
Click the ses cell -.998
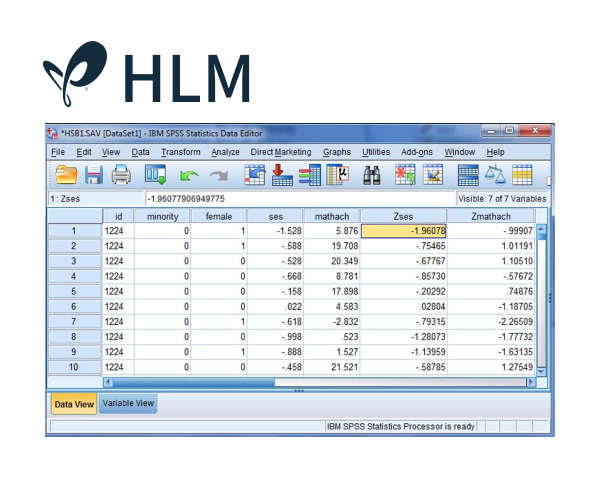click(x=276, y=337)
